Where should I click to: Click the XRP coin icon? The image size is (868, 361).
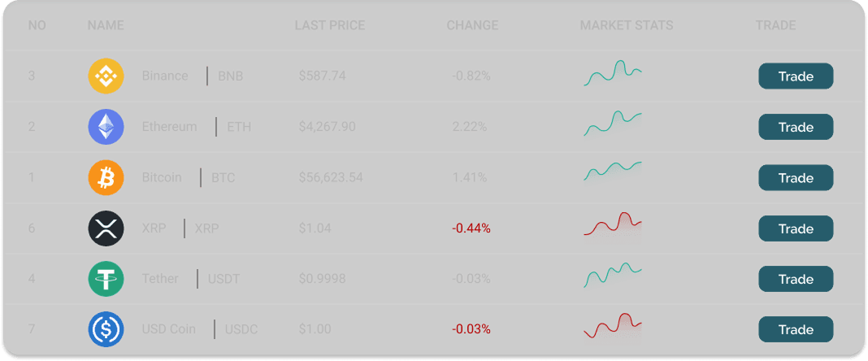[106, 228]
